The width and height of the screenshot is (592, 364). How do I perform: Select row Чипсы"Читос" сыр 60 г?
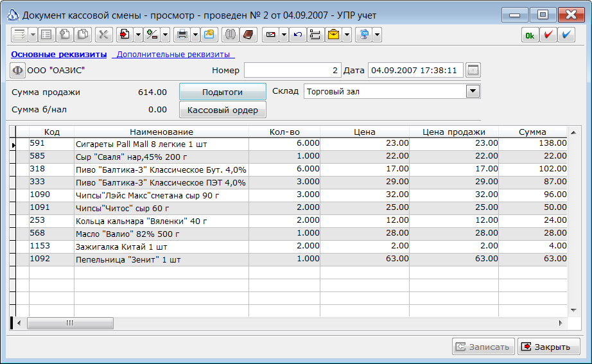(291, 208)
